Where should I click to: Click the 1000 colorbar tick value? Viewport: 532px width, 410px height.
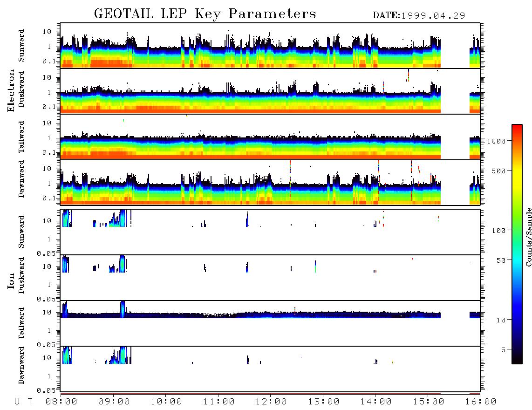click(x=496, y=141)
